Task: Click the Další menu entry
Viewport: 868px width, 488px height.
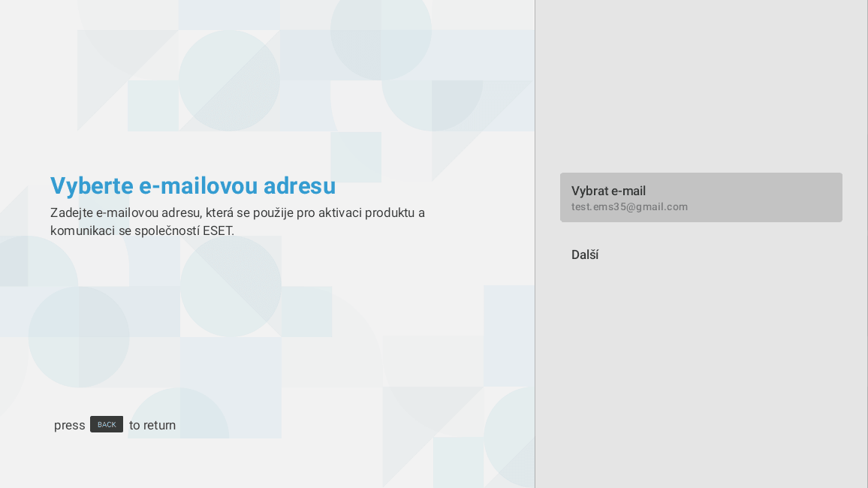Action: pos(584,255)
